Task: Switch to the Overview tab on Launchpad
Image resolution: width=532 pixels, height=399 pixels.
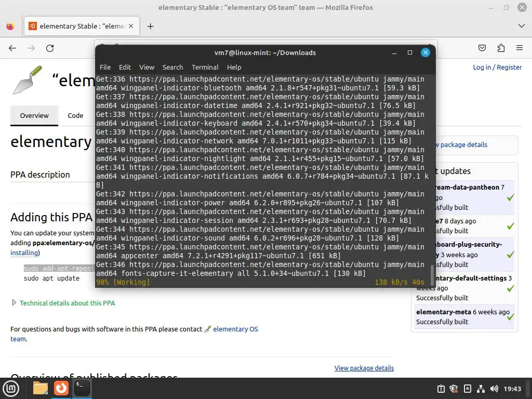Action: point(34,115)
